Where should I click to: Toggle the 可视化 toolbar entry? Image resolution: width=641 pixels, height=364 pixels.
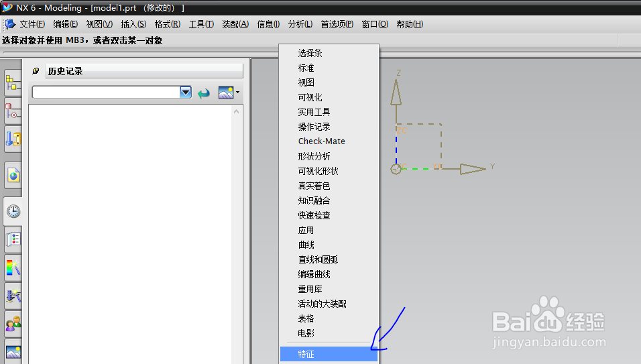click(x=329, y=97)
